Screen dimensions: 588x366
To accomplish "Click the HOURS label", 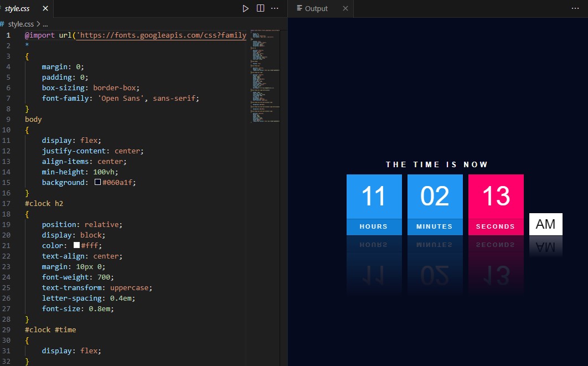I will (x=374, y=226).
